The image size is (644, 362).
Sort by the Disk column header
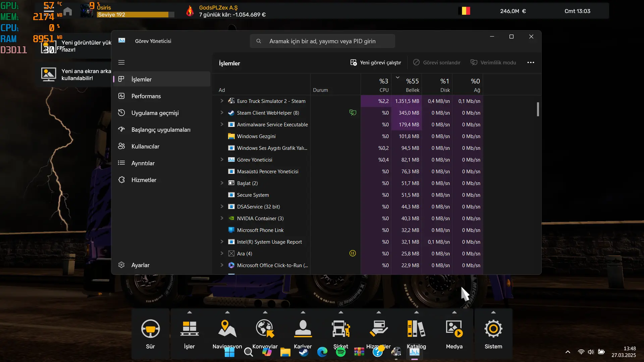437,85
